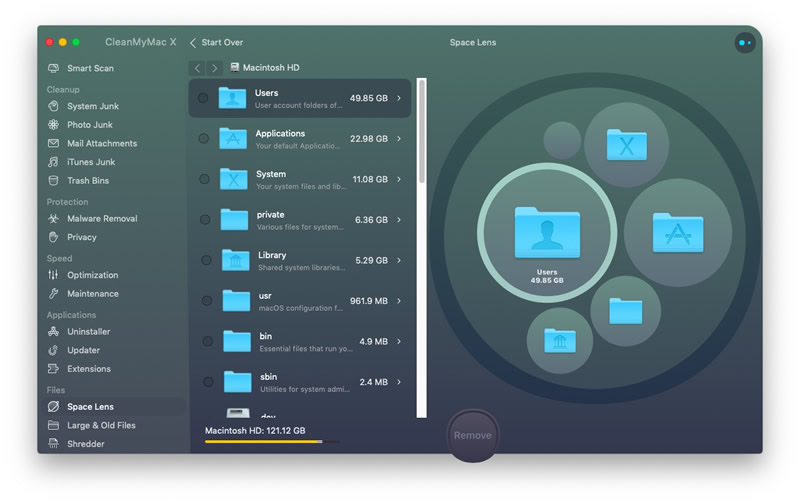Click Macintosh HD disk icon in breadcrumb

(x=235, y=67)
